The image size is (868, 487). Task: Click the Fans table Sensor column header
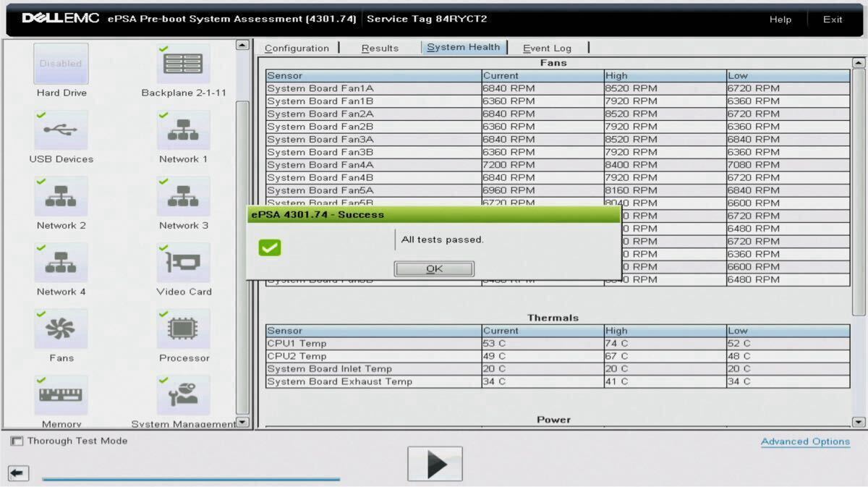coord(374,75)
